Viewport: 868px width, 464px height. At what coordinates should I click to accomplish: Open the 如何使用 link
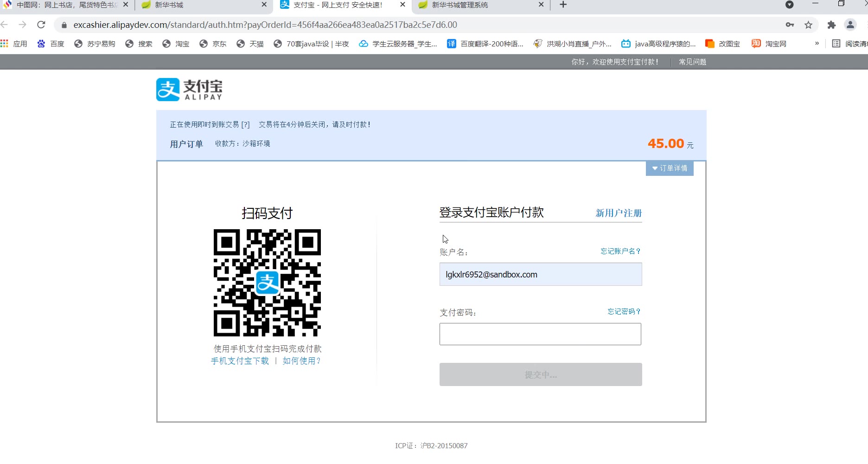pos(301,361)
